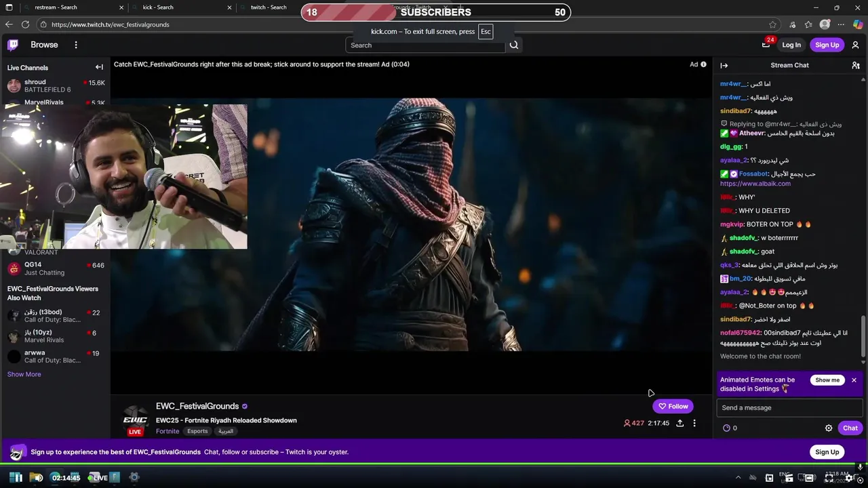Click EWC_FestivalGrounds channel avatar
The height and width of the screenshot is (488, 868).
pos(135,418)
